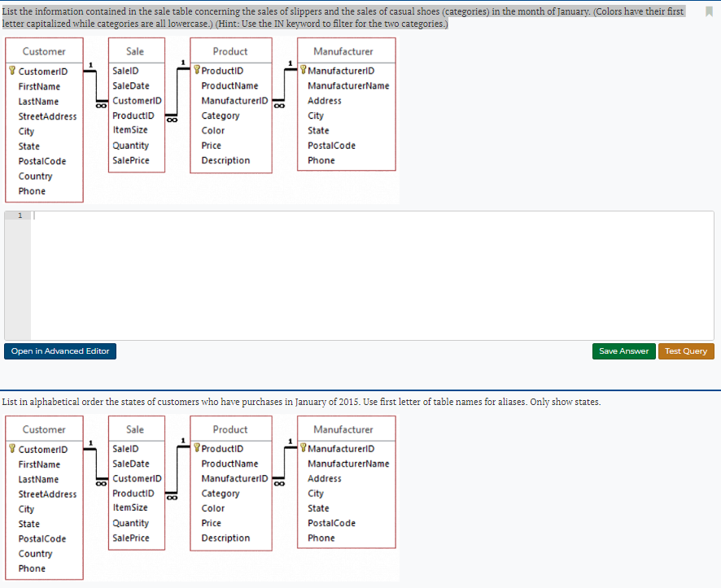Click the ManufacturerID key icon in top Manufacturer table
Viewport: 721px width, 588px height.
pyautogui.click(x=303, y=70)
